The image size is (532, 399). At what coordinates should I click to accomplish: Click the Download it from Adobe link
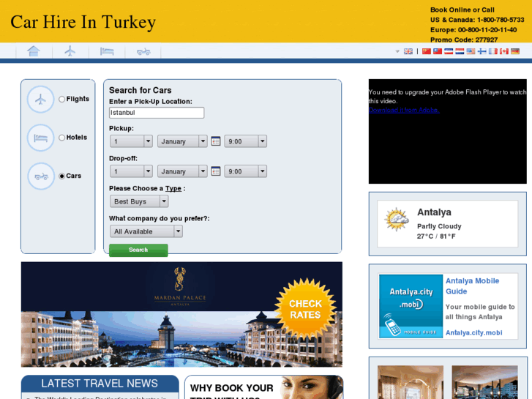(x=404, y=110)
